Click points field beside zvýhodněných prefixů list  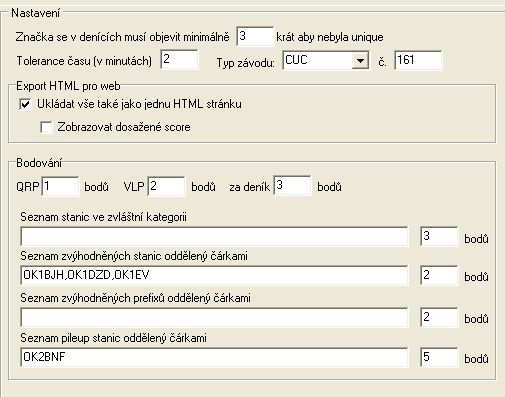coord(439,317)
